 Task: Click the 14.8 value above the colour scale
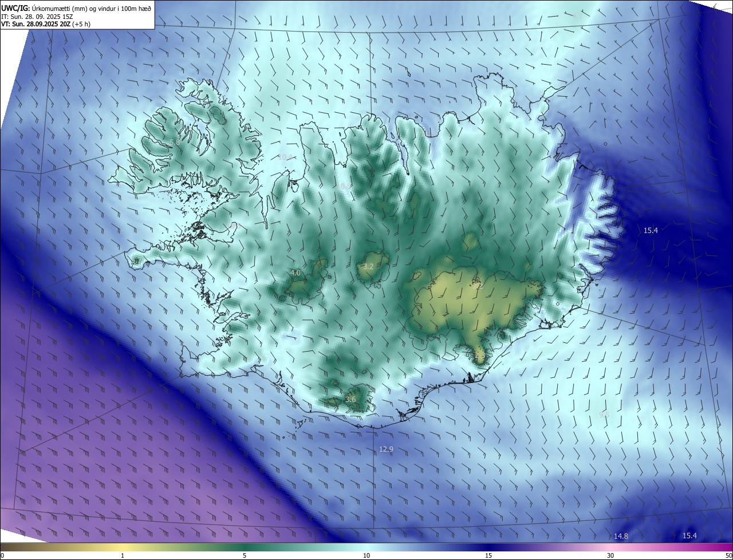click(x=621, y=536)
